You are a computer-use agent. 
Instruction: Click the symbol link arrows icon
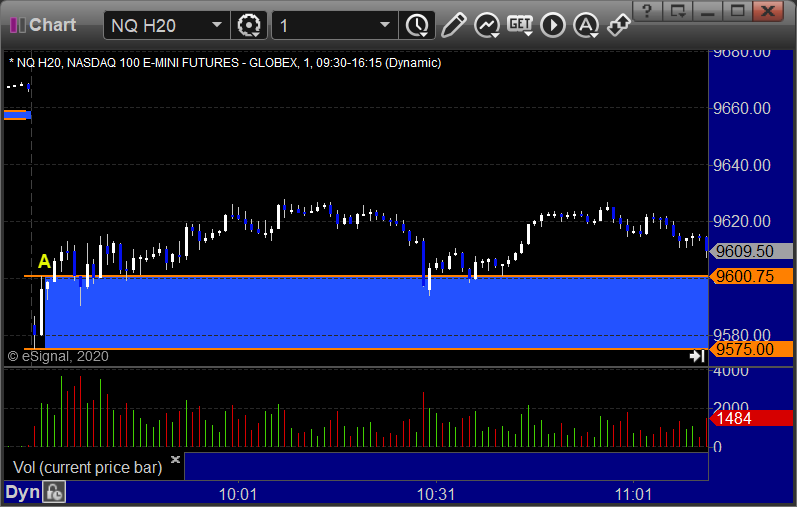tap(619, 25)
